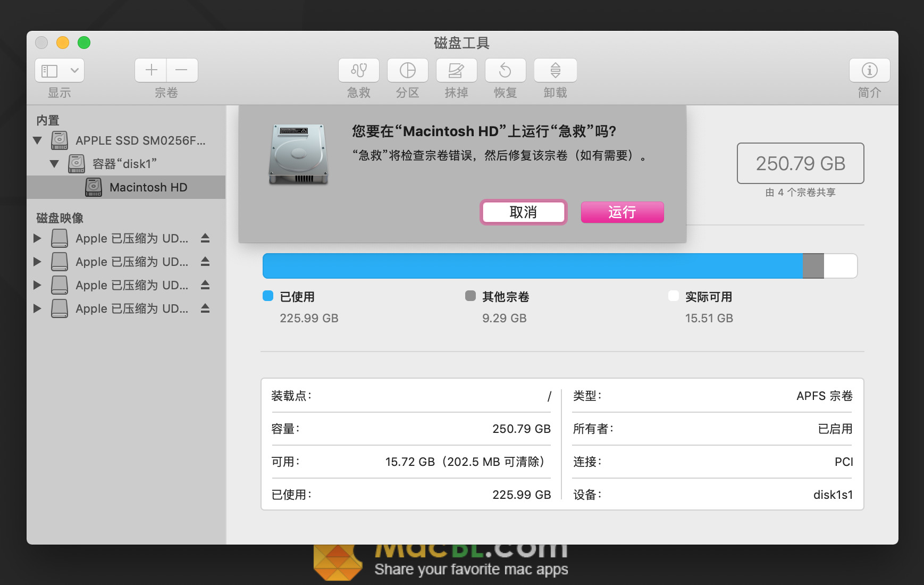
Task: Click the Restore (恢复) toolbar icon
Action: coord(506,70)
